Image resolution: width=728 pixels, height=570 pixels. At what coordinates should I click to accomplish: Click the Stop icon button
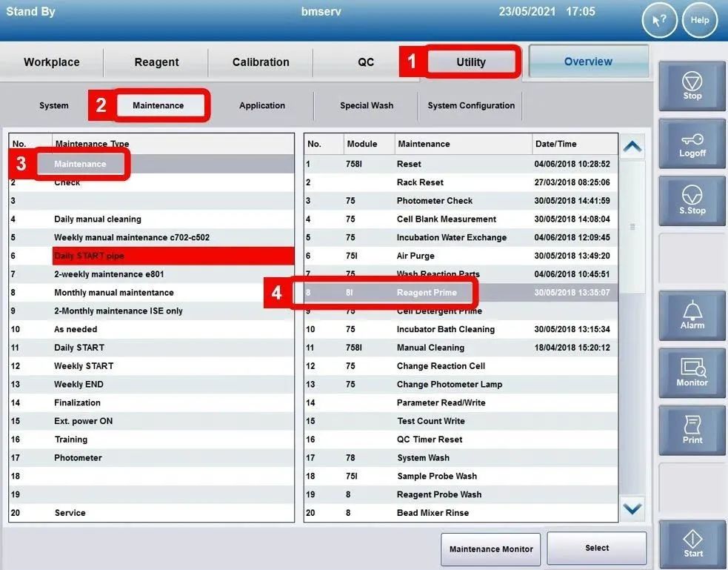692,86
